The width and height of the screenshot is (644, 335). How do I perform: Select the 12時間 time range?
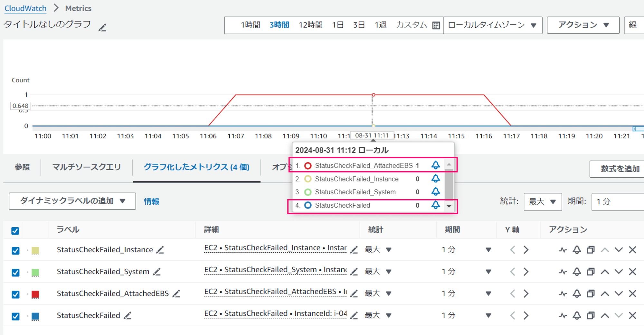pos(311,25)
